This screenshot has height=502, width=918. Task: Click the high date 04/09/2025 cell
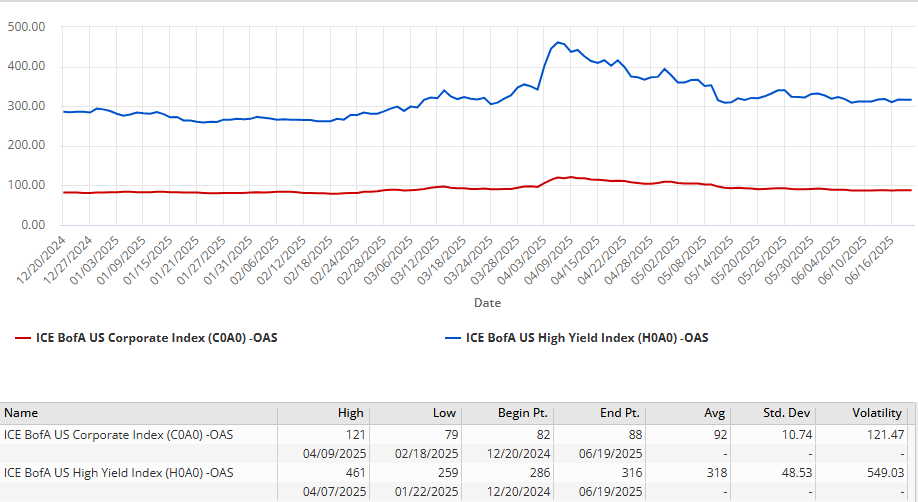tap(334, 453)
